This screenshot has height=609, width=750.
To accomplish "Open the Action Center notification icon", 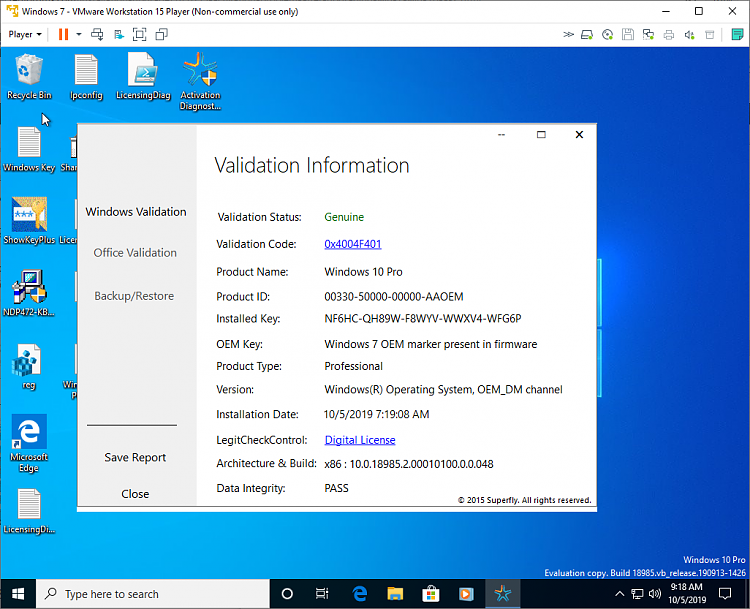I will point(725,594).
